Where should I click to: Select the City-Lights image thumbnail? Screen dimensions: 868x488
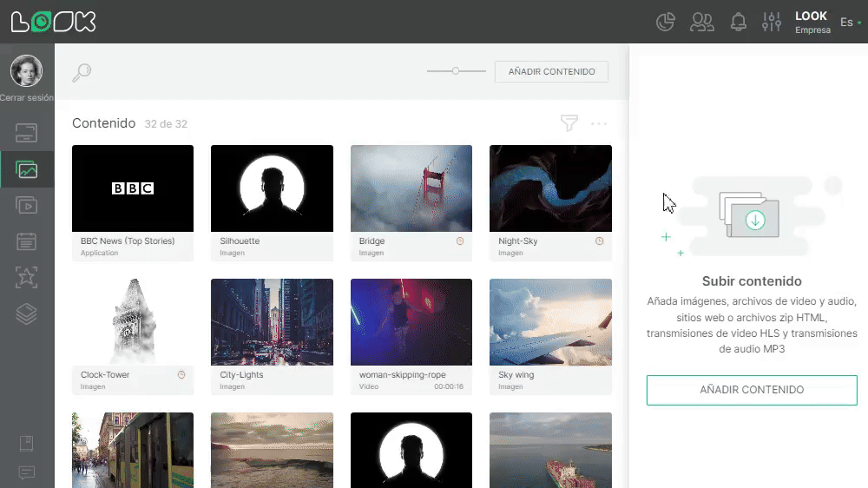[272, 322]
